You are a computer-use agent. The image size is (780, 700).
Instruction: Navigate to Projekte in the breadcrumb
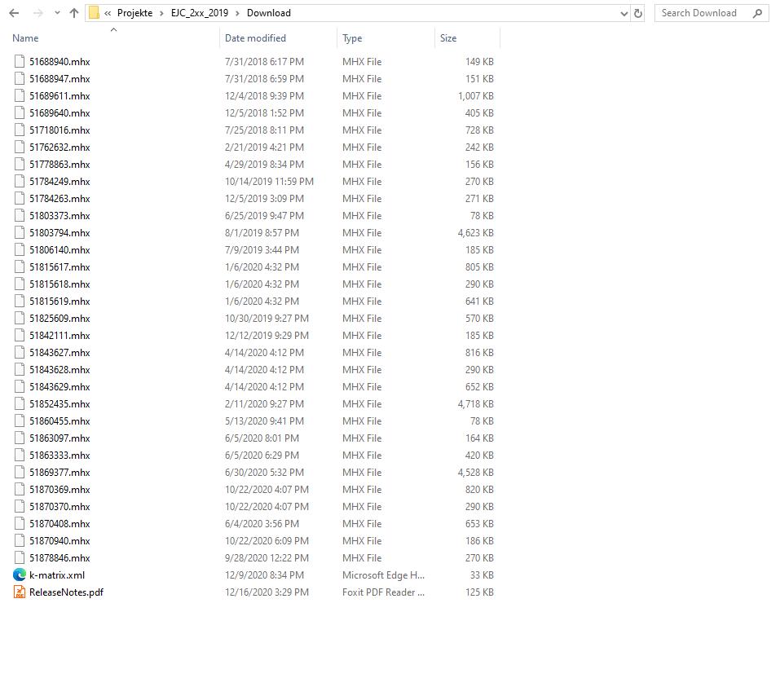[134, 13]
